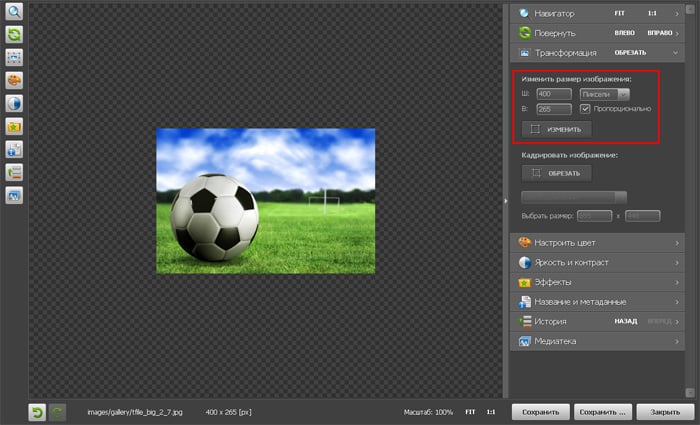Toggle the Пропорционально checkbox

tap(586, 108)
